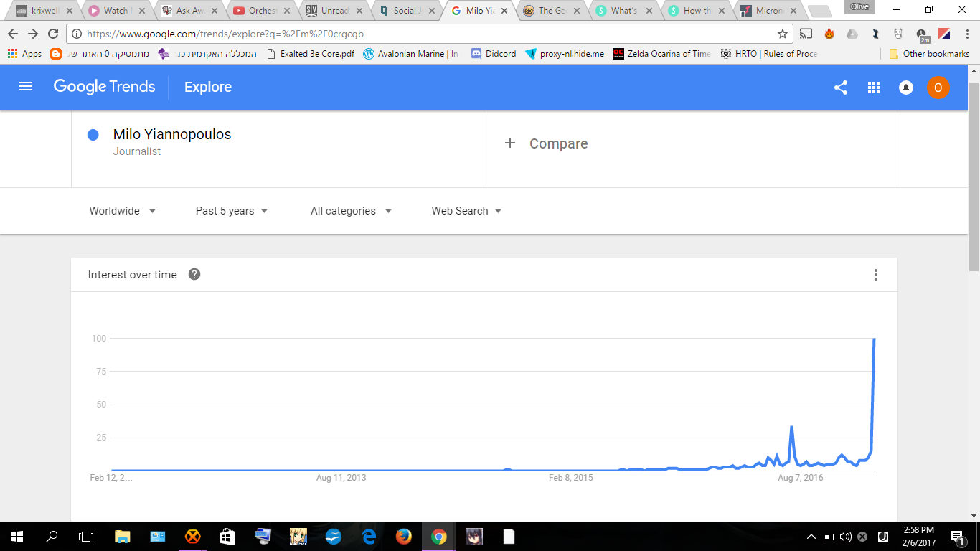This screenshot has width=980, height=551.
Task: Open Interest over time more options menu
Action: point(876,275)
